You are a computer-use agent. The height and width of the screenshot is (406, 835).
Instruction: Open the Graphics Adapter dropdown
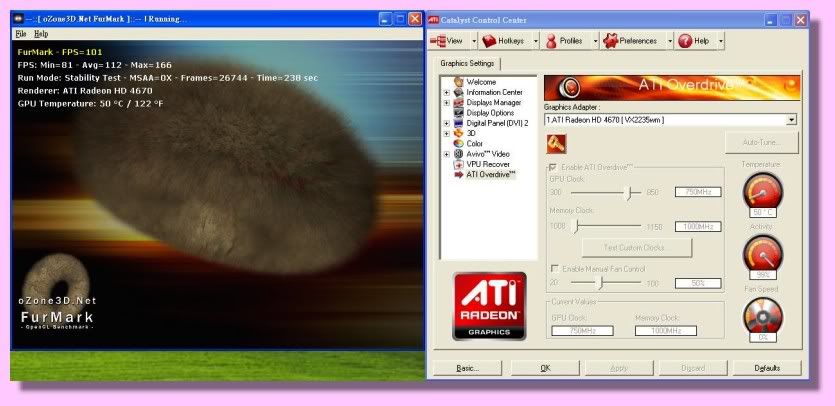[x=791, y=120]
